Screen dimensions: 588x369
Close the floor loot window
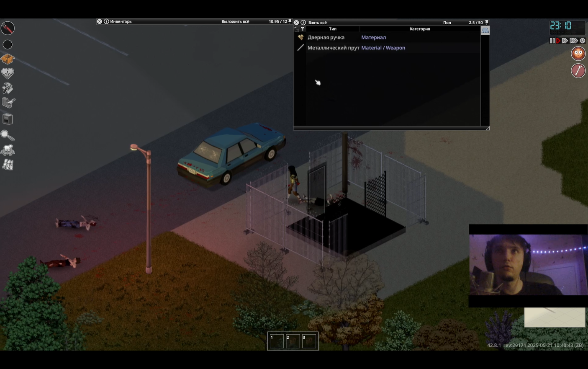pyautogui.click(x=296, y=23)
